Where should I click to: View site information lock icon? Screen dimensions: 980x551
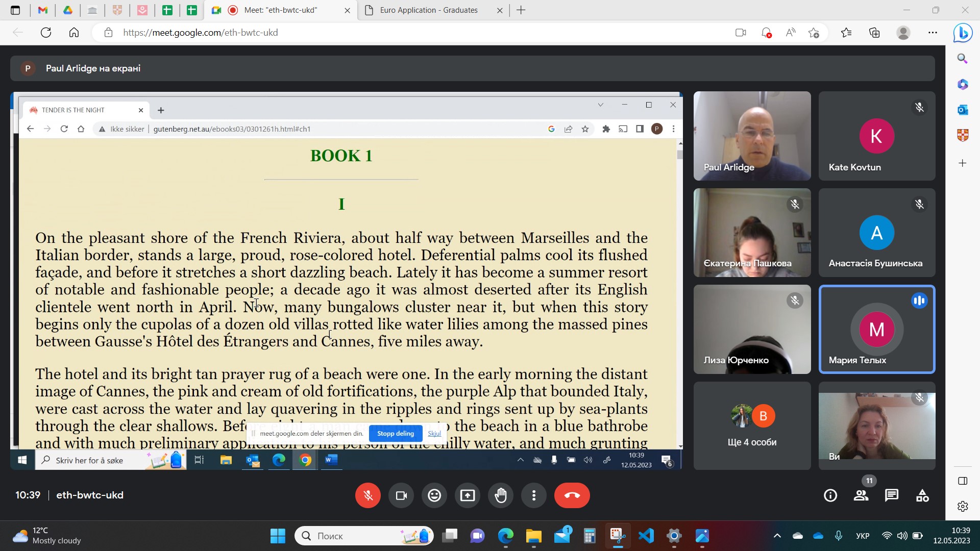[108, 33]
